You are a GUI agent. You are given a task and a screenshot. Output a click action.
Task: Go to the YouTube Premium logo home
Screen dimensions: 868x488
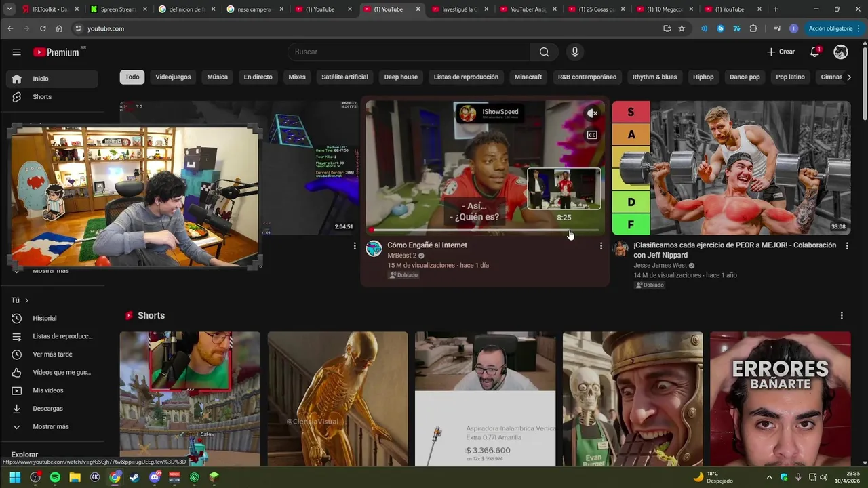56,52
